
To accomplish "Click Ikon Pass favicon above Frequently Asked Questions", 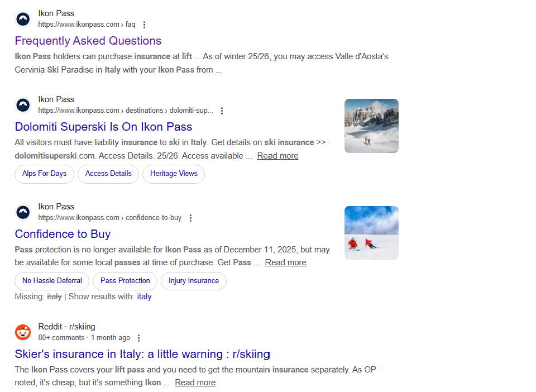I will point(23,19).
